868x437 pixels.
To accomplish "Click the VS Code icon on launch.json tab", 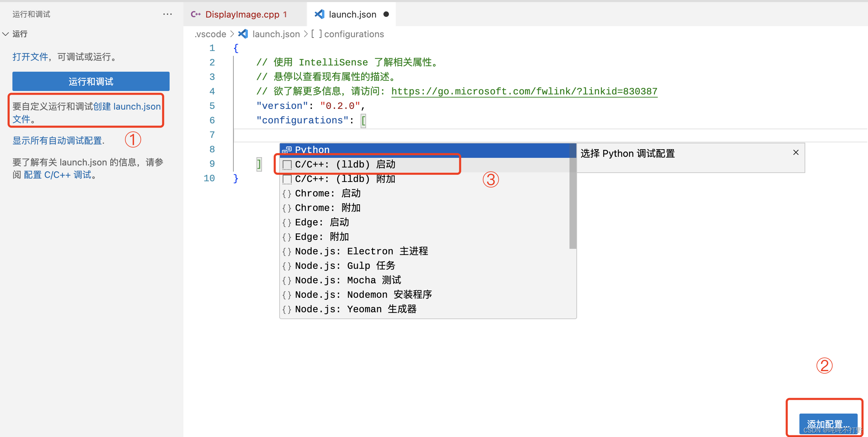I will tap(319, 14).
